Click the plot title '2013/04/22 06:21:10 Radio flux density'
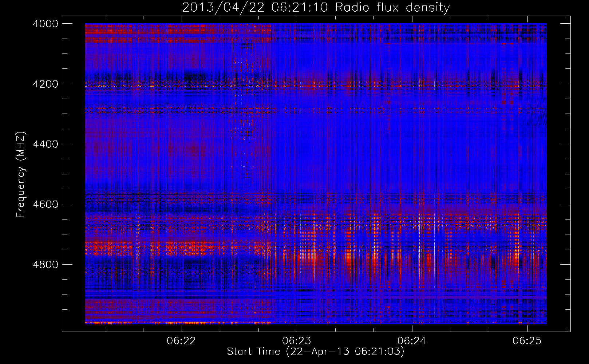This screenshot has width=589, height=364. [316, 8]
